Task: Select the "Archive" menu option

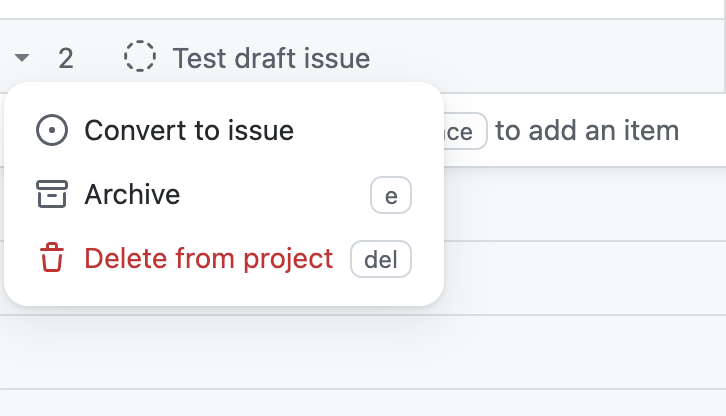Action: point(132,194)
